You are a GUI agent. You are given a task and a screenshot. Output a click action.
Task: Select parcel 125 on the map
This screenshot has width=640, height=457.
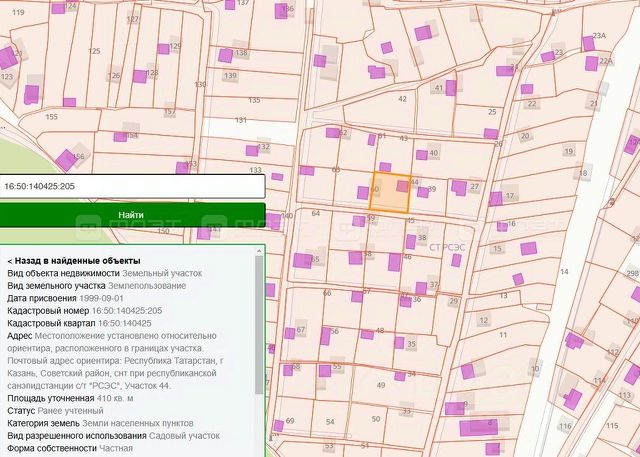(x=94, y=51)
